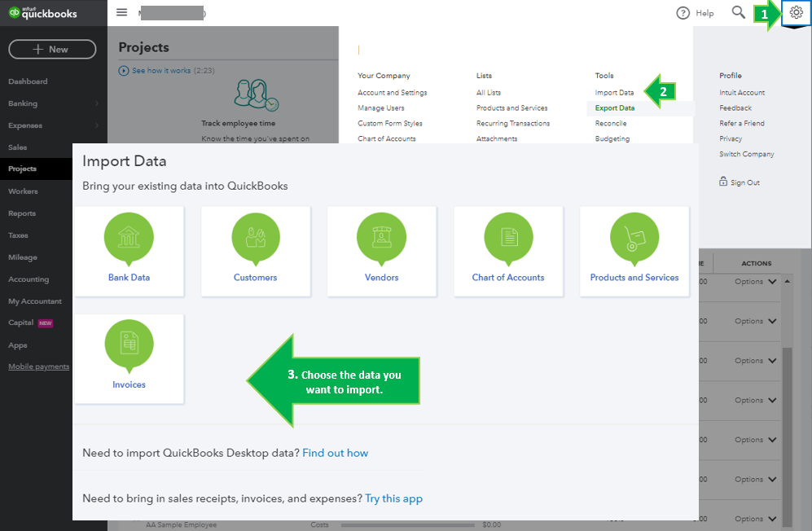Toggle the hamburger navigation menu
This screenshot has width=812, height=531.
tap(121, 12)
